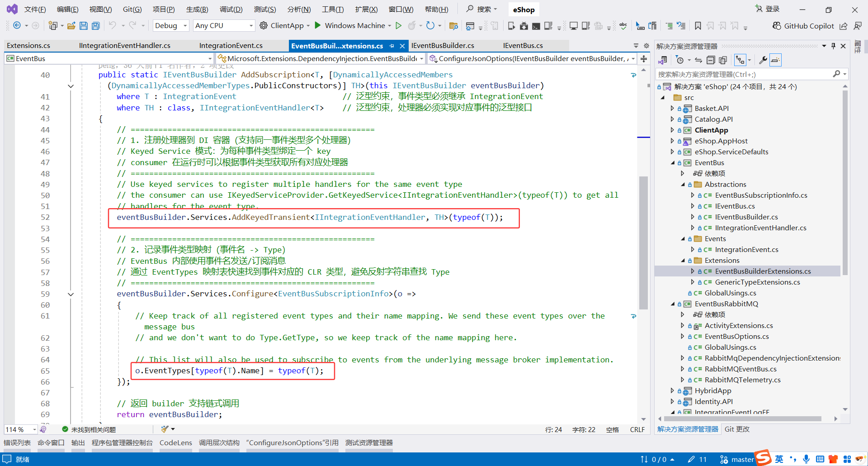The width and height of the screenshot is (868, 466).
Task: Collapse all nodes in Solution Explorer
Action: pos(711,59)
